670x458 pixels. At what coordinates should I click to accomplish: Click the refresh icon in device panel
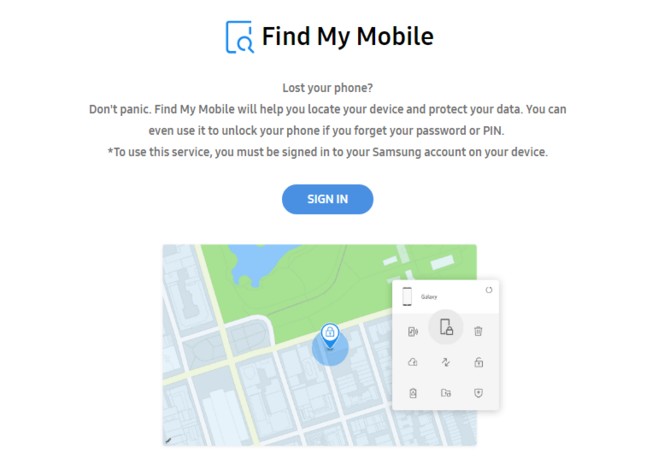pyautogui.click(x=489, y=290)
